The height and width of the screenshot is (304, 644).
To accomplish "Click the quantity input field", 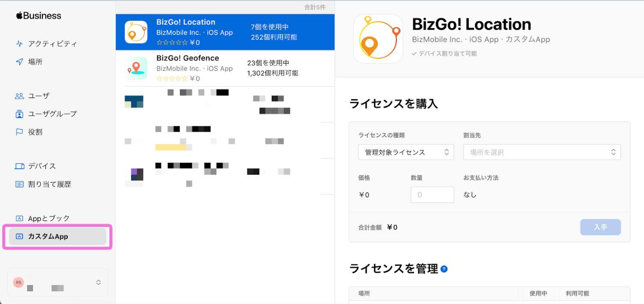I will [432, 195].
